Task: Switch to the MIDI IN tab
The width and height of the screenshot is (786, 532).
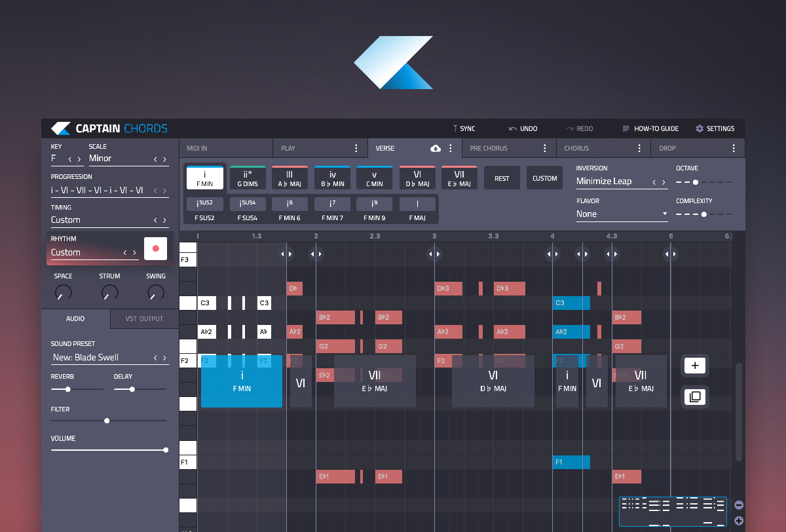Action: pos(226,148)
